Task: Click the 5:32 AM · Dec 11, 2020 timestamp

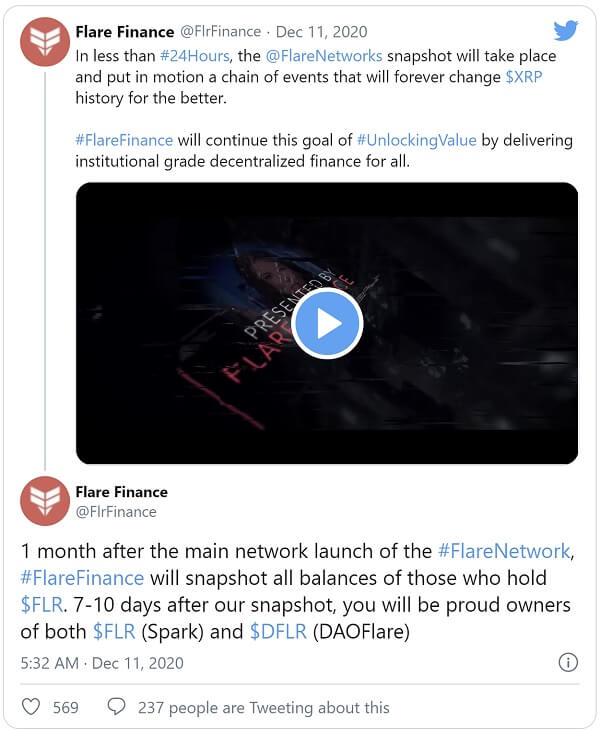Action: [102, 662]
